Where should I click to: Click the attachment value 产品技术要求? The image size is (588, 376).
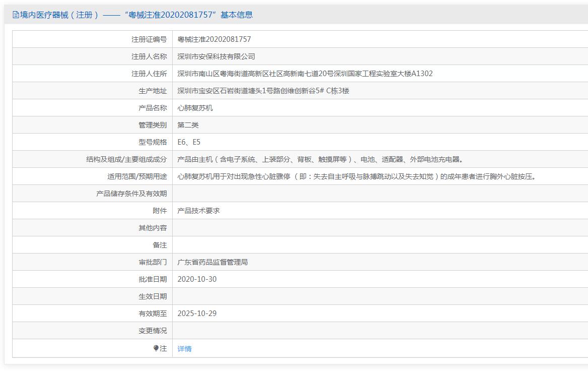(x=198, y=211)
